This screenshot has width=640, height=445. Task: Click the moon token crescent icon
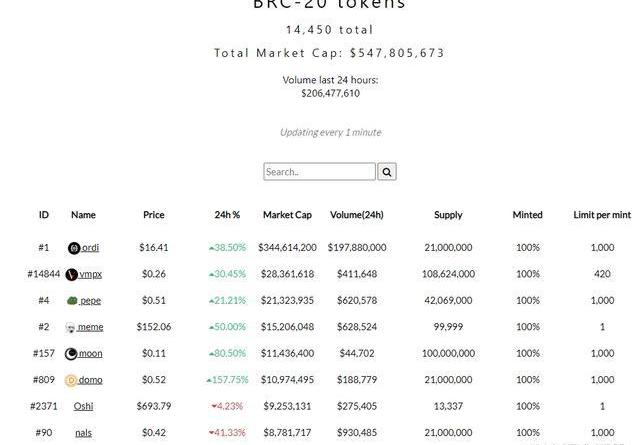(x=71, y=354)
